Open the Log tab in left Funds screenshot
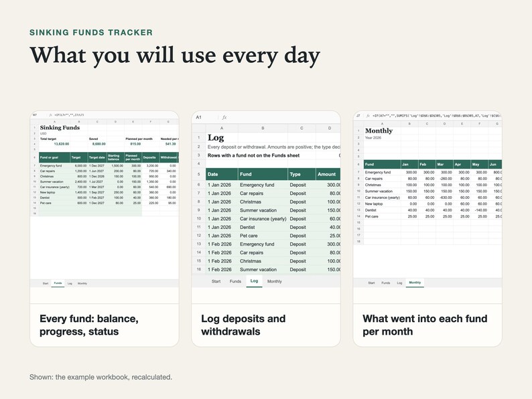Screen dimensions: 532x399 point(70,283)
